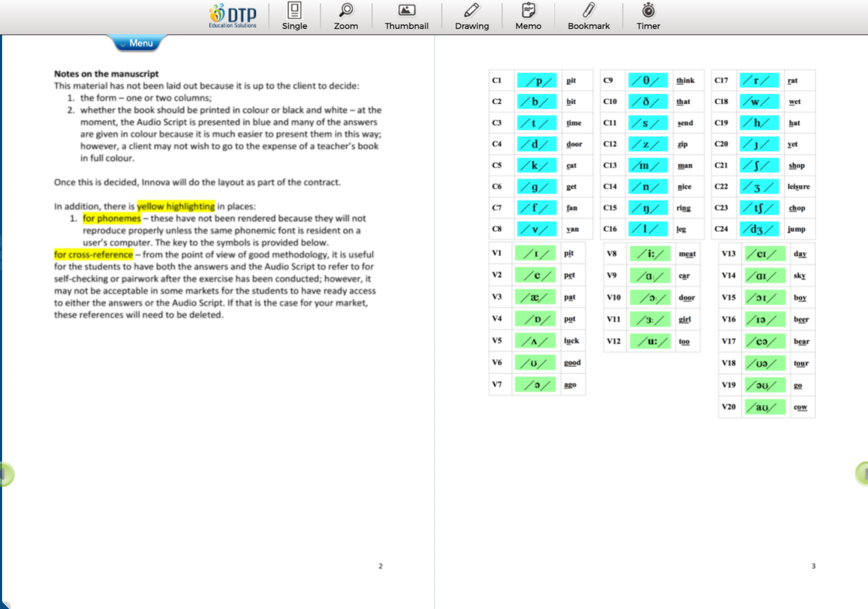Expand the blue Menu tab
Image resolution: width=868 pixels, height=609 pixels.
pos(137,43)
